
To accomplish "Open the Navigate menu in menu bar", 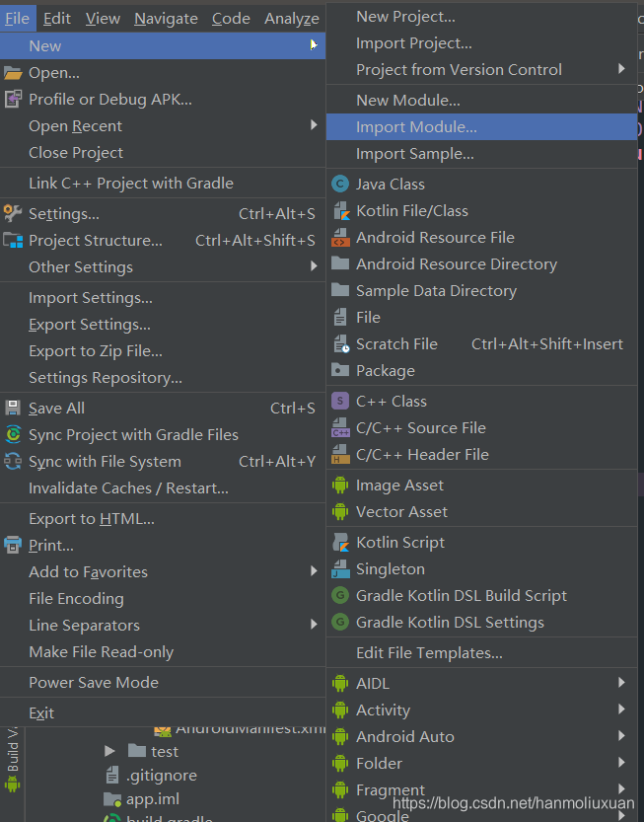I will 166,18.
